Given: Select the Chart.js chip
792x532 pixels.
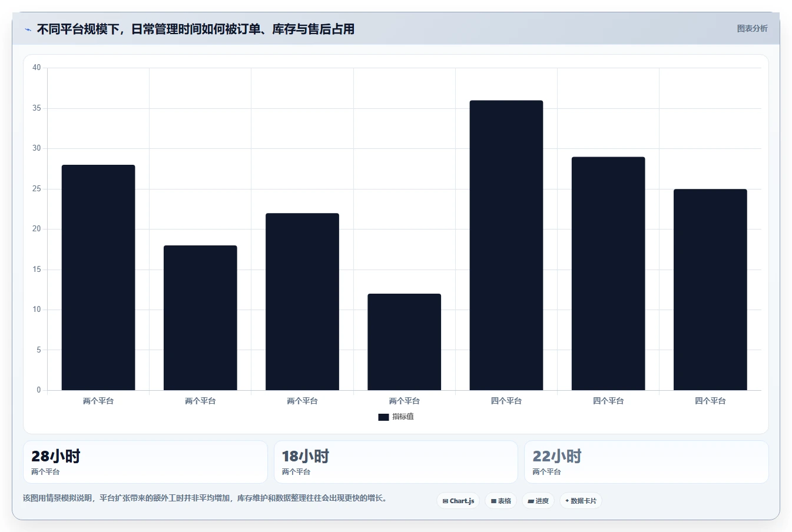Looking at the screenshot, I should 458,501.
